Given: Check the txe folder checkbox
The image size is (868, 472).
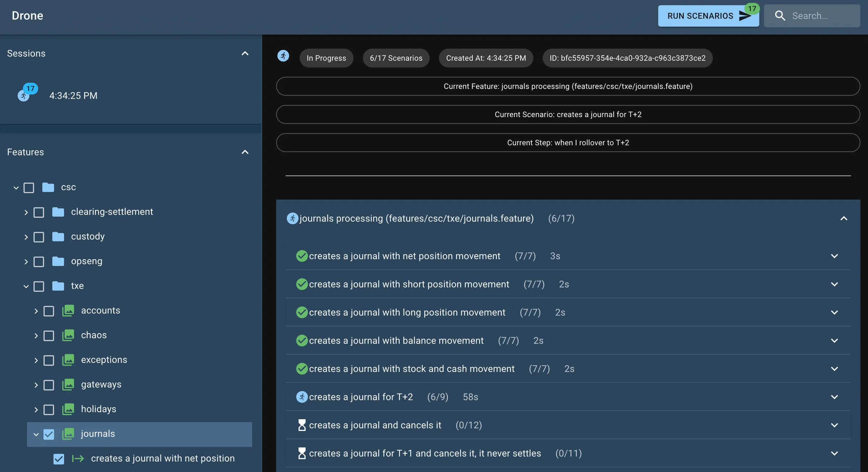Looking at the screenshot, I should [x=39, y=286].
